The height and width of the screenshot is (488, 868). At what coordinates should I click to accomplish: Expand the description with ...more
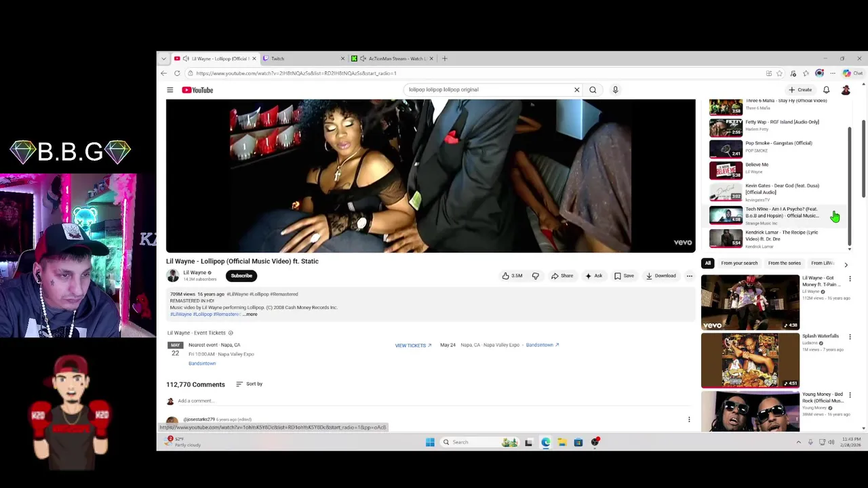pos(250,314)
